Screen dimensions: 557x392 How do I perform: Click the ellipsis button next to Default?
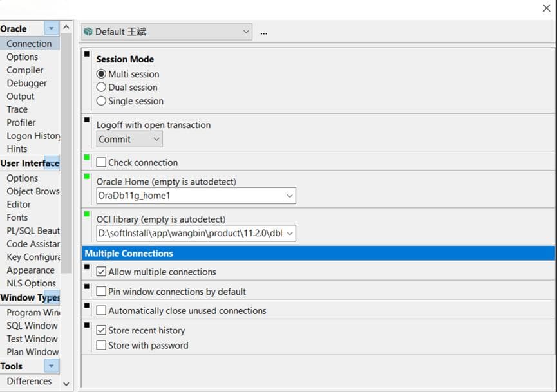[263, 33]
